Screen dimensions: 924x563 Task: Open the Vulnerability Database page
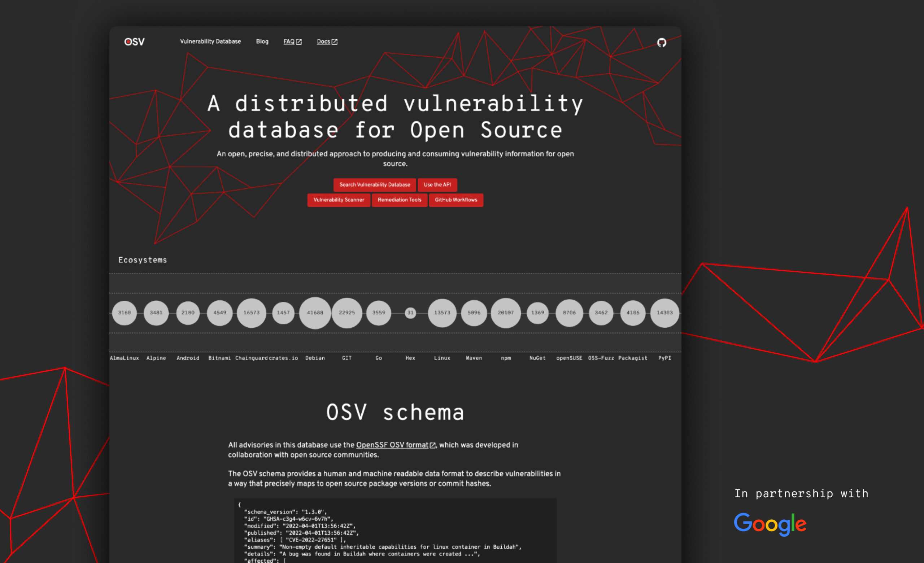211,42
